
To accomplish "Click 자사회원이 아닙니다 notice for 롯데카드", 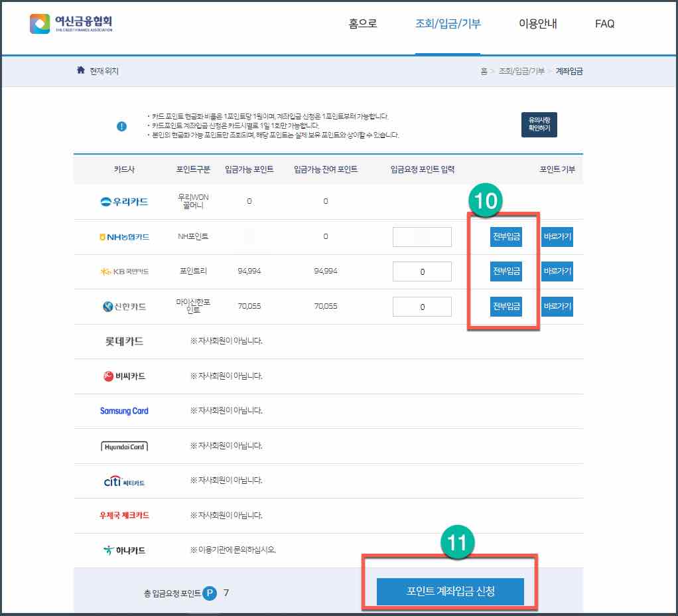I will coord(226,341).
